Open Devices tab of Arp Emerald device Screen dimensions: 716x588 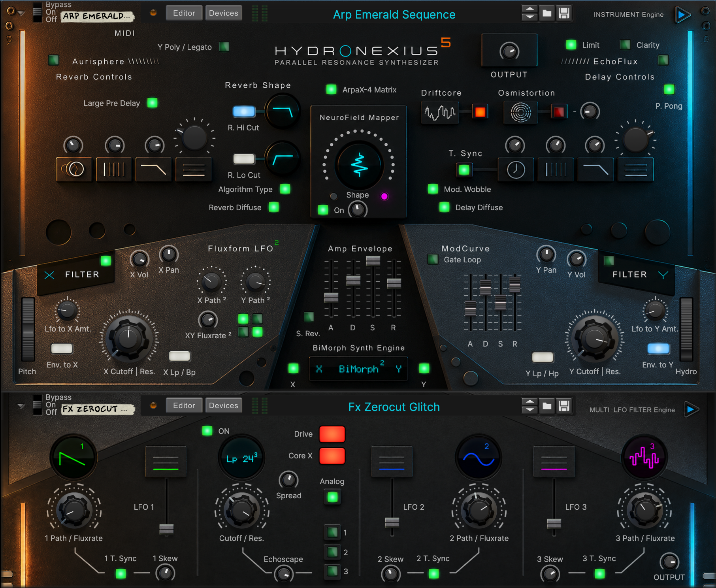(x=224, y=13)
